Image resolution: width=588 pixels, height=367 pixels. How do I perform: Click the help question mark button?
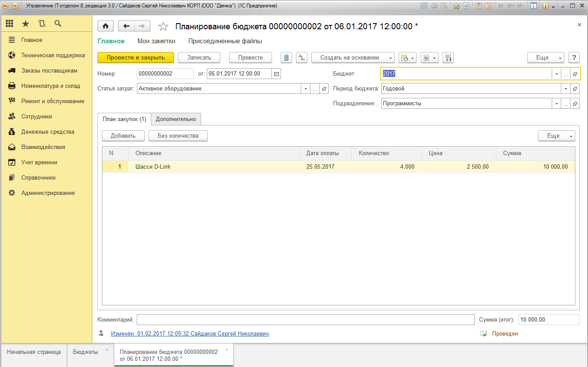pos(574,58)
